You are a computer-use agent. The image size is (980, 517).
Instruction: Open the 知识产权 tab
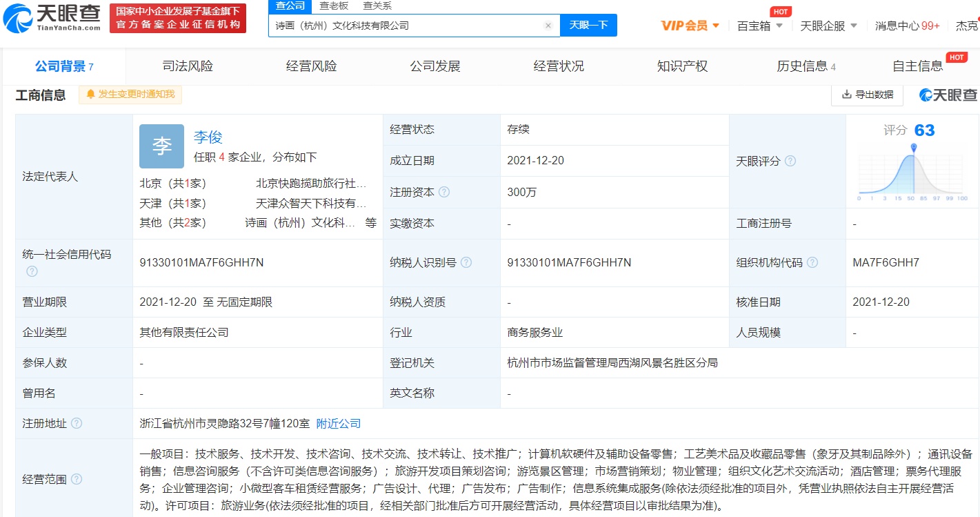(x=683, y=66)
